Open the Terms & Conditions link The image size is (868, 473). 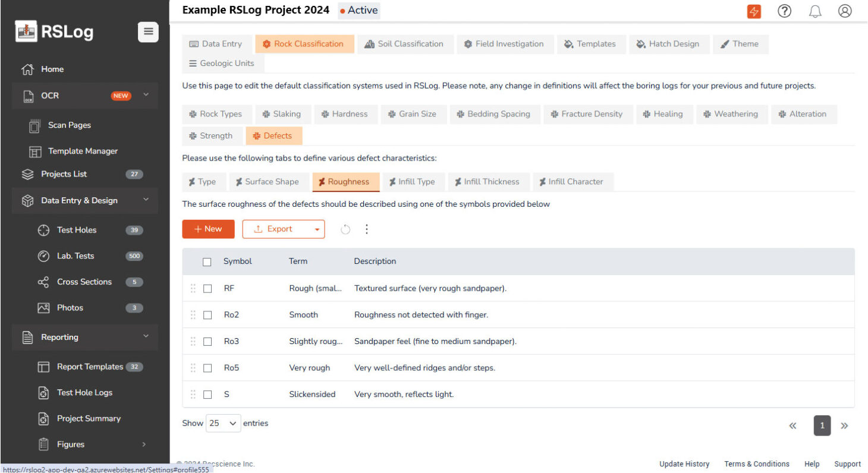tap(757, 464)
